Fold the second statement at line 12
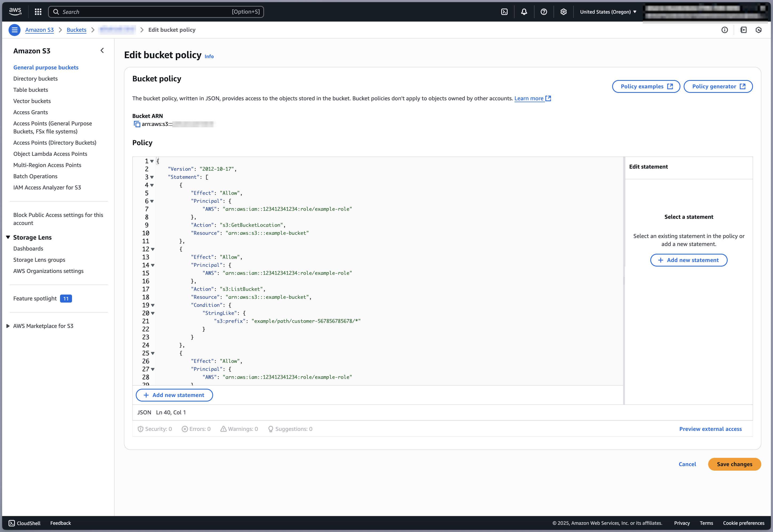 click(153, 249)
